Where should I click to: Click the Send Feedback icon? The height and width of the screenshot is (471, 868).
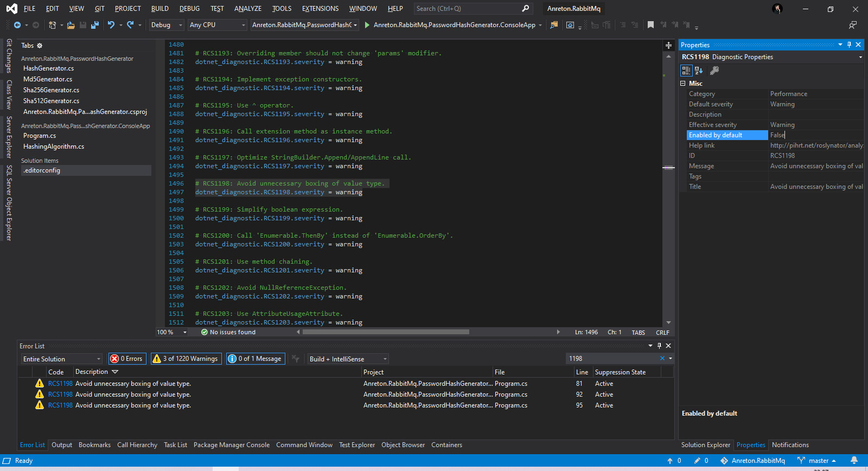[x=853, y=25]
